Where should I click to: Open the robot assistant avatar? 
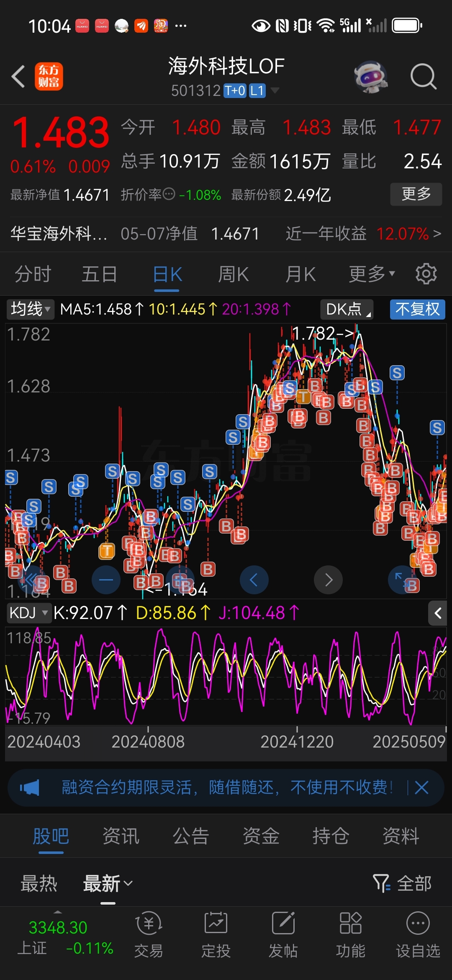click(370, 77)
